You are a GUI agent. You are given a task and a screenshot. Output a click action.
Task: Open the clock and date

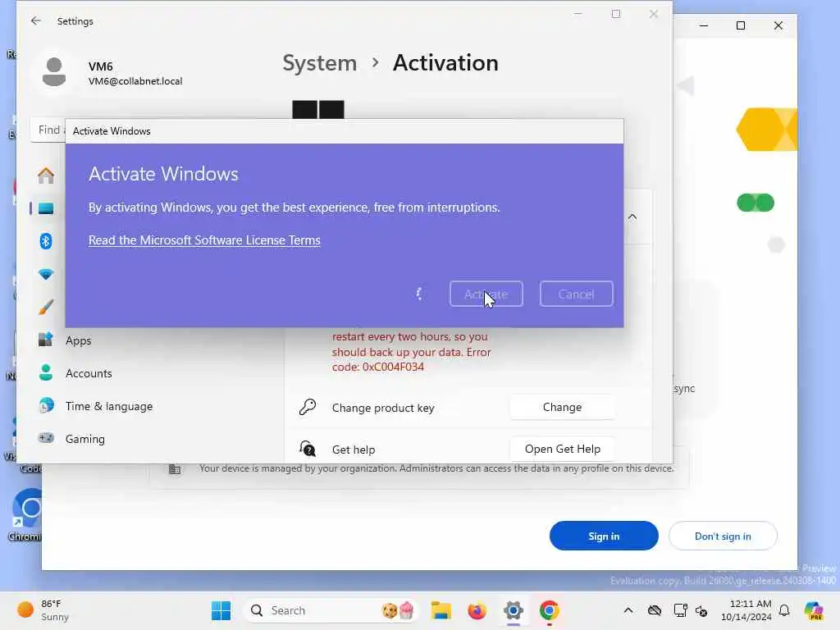pos(746,610)
